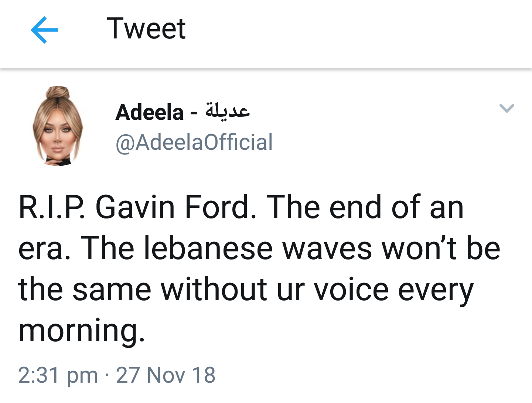Click the phrase The end of an
Screen dimensions: 532x403
pyautogui.click(x=365, y=207)
